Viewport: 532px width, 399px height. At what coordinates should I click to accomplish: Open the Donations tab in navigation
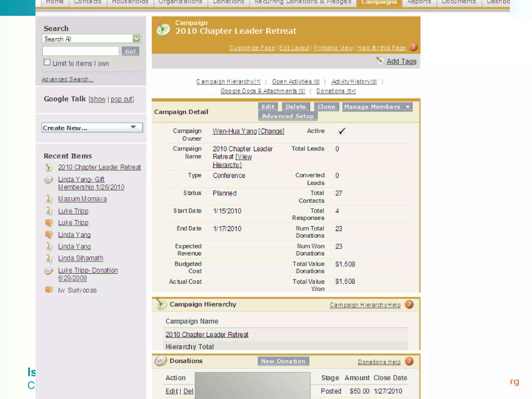[228, 3]
